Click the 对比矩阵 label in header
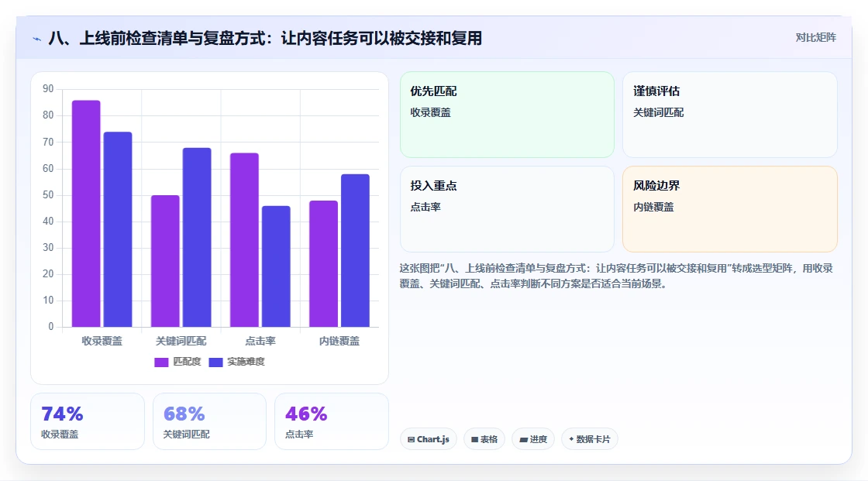Image resolution: width=868 pixels, height=481 pixels. click(815, 38)
